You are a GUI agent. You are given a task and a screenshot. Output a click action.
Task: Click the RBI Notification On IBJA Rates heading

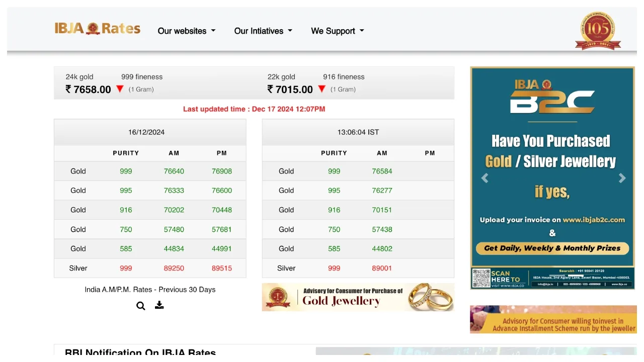[x=140, y=353]
